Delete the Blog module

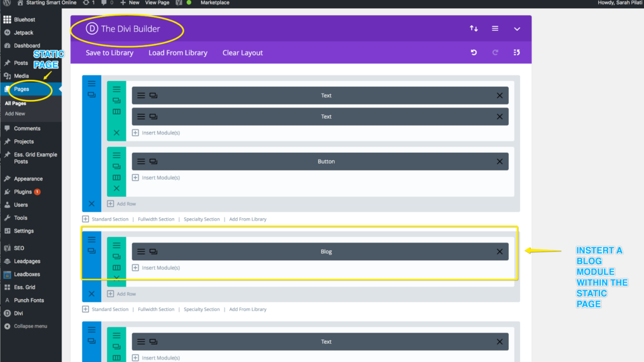[499, 251]
